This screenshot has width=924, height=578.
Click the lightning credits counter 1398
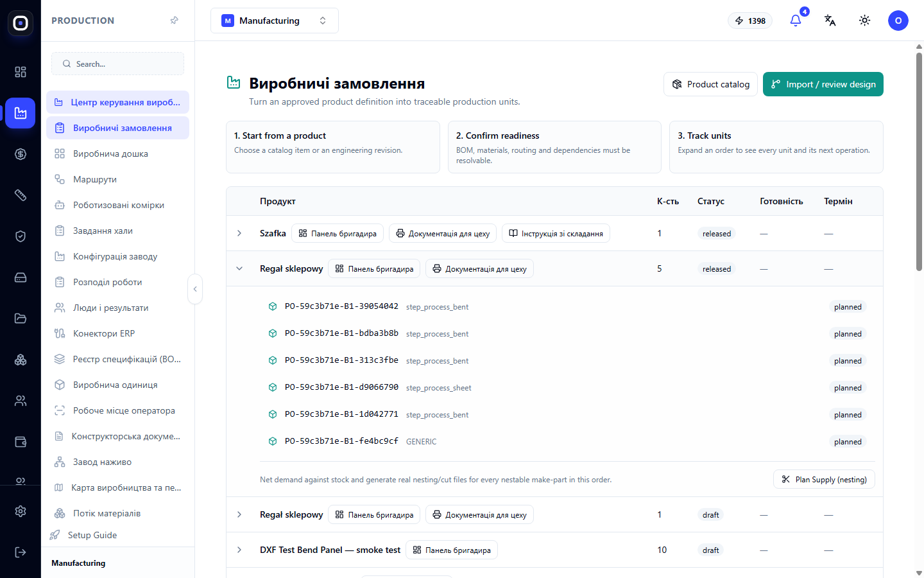(751, 21)
